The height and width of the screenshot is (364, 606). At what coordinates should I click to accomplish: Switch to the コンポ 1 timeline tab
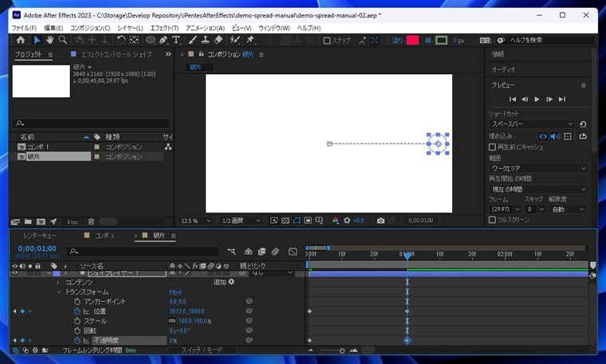[104, 236]
